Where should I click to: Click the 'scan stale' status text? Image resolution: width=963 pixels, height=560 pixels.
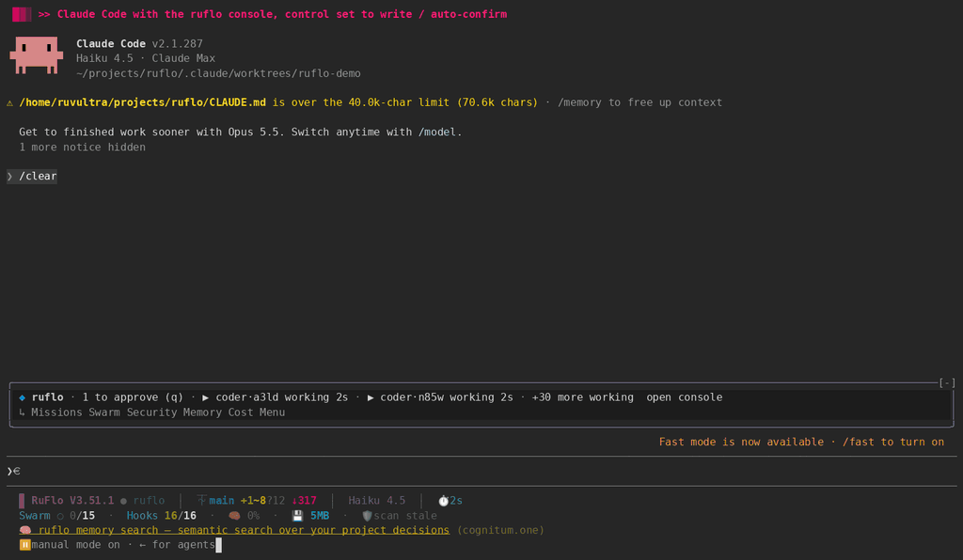point(405,516)
